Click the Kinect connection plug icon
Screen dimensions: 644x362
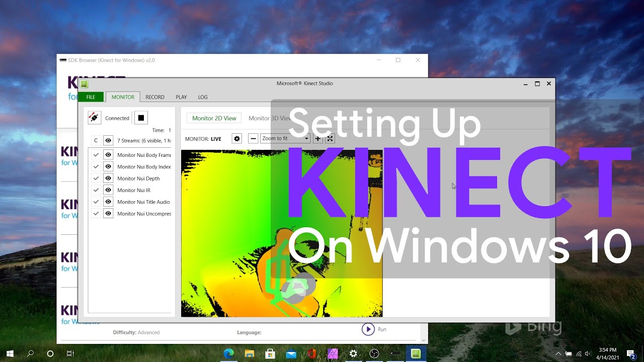pos(94,118)
